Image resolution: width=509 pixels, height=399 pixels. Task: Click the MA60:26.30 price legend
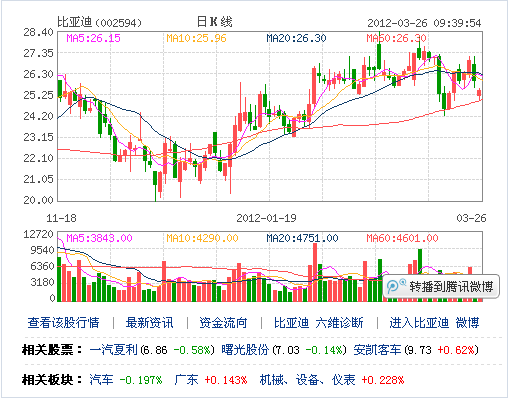[x=396, y=38]
